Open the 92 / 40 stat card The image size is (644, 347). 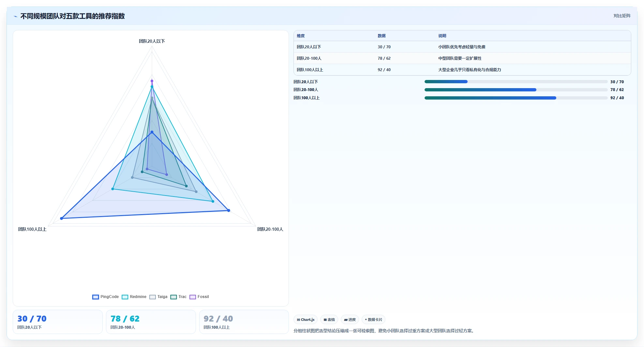[x=244, y=322]
